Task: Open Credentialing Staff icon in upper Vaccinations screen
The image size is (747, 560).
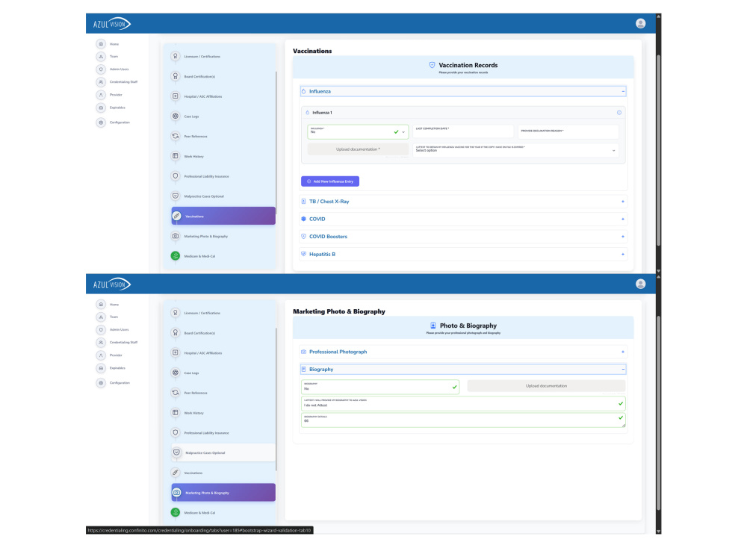Action: click(101, 82)
